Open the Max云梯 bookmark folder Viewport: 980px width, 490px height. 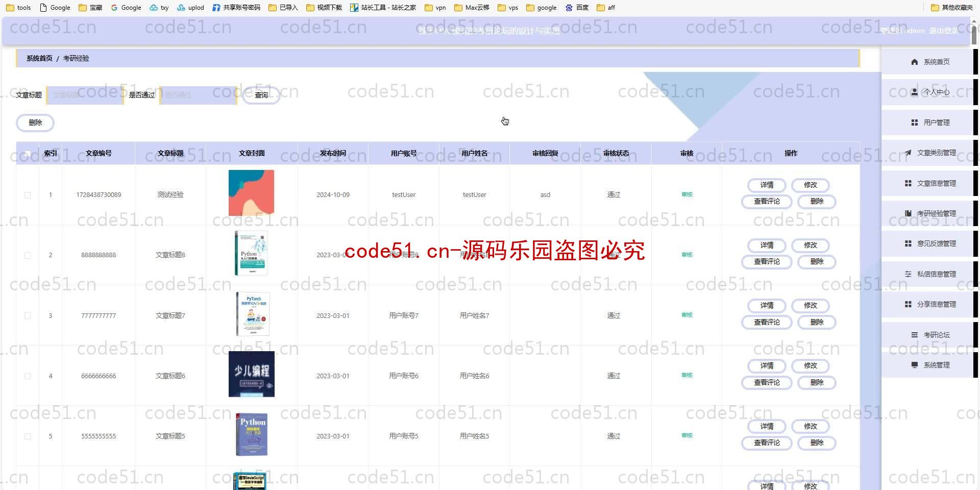[472, 7]
